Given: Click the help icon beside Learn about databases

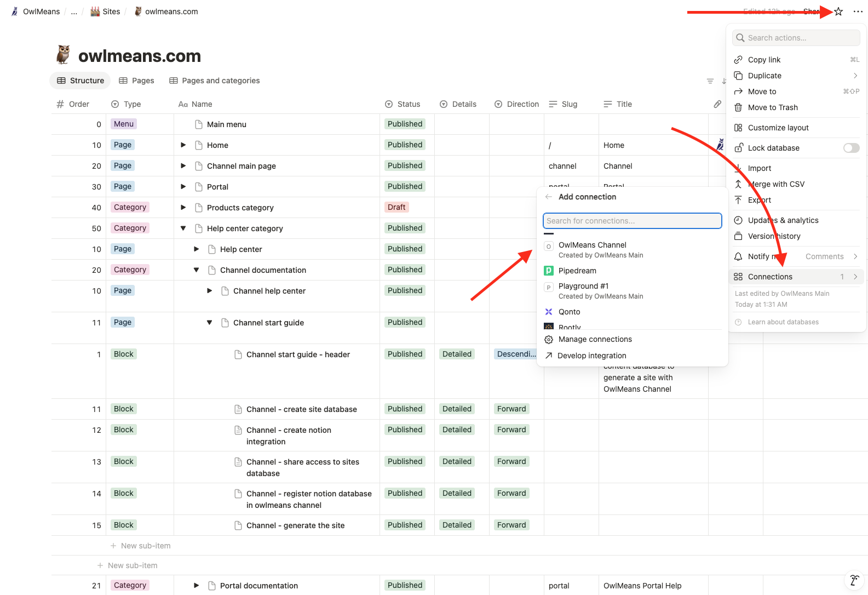Looking at the screenshot, I should click(738, 322).
